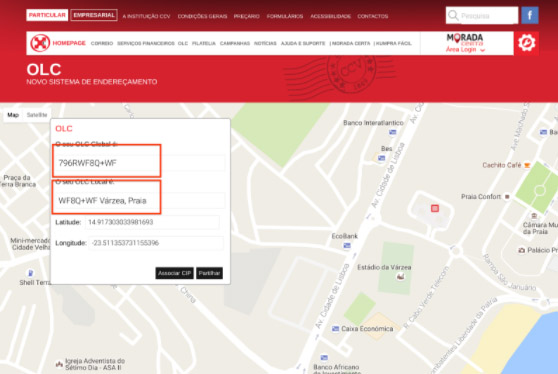
Task: Switch map to Satellite view
Action: click(x=37, y=115)
